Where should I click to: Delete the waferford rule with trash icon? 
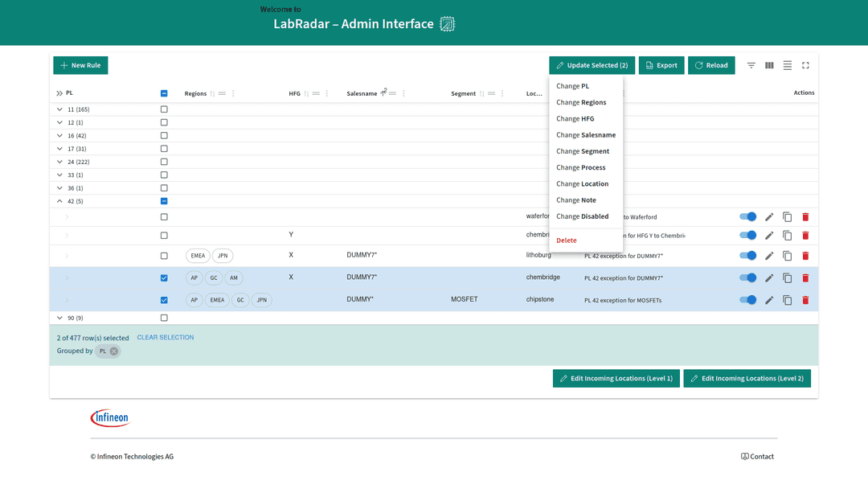pyautogui.click(x=805, y=217)
